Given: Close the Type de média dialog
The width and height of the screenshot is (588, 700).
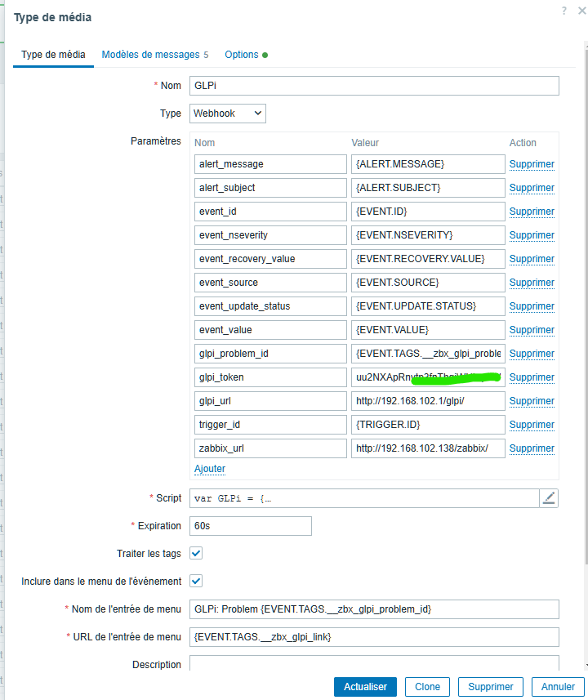Looking at the screenshot, I should [x=581, y=11].
